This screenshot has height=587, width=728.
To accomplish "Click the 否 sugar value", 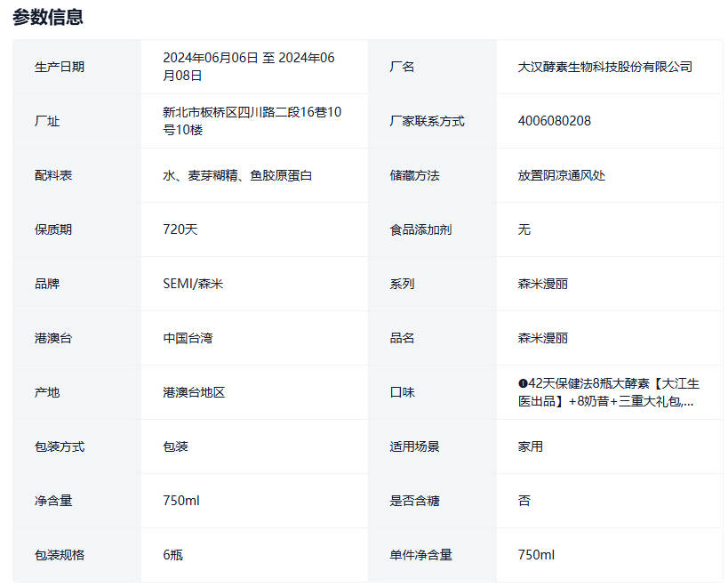I will click(x=524, y=501).
